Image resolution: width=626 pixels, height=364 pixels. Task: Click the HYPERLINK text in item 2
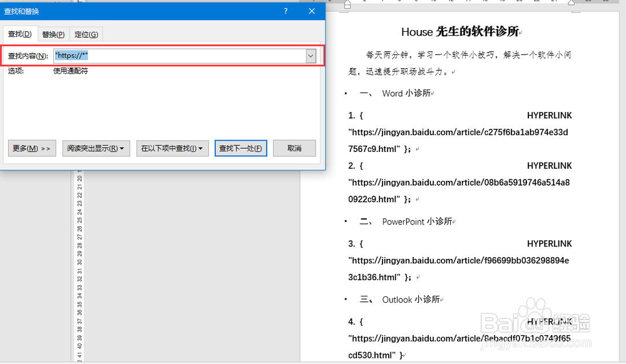coord(550,166)
